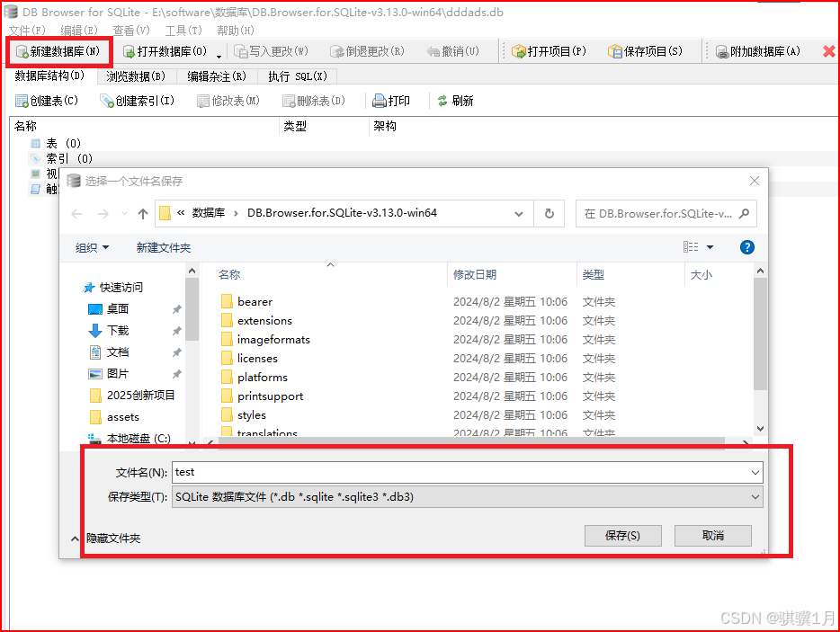Viewport: 840px width, 632px height.
Task: Click 创建表(C) create table button
Action: [47, 101]
